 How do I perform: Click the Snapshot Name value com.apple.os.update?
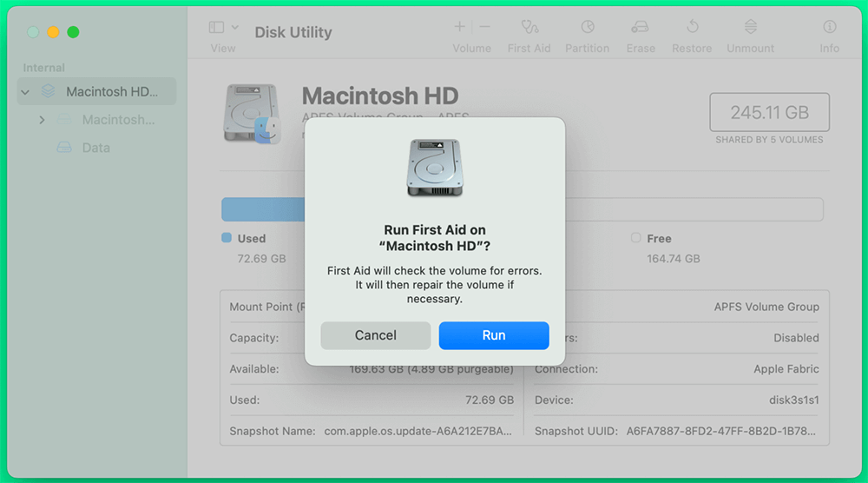tap(418, 431)
